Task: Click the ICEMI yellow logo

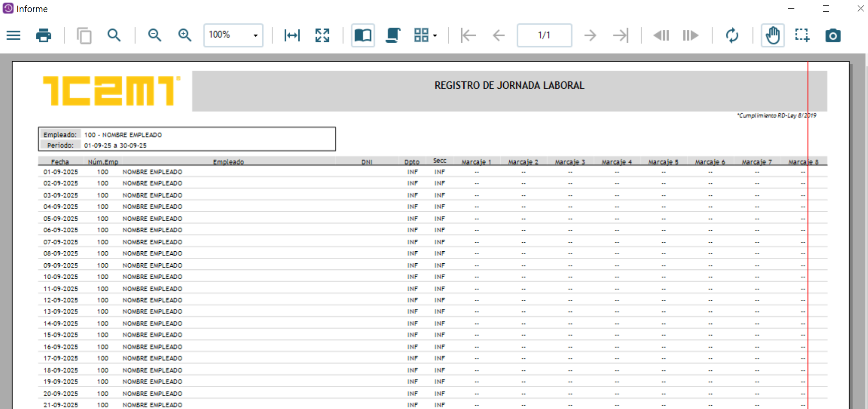Action: [112, 91]
